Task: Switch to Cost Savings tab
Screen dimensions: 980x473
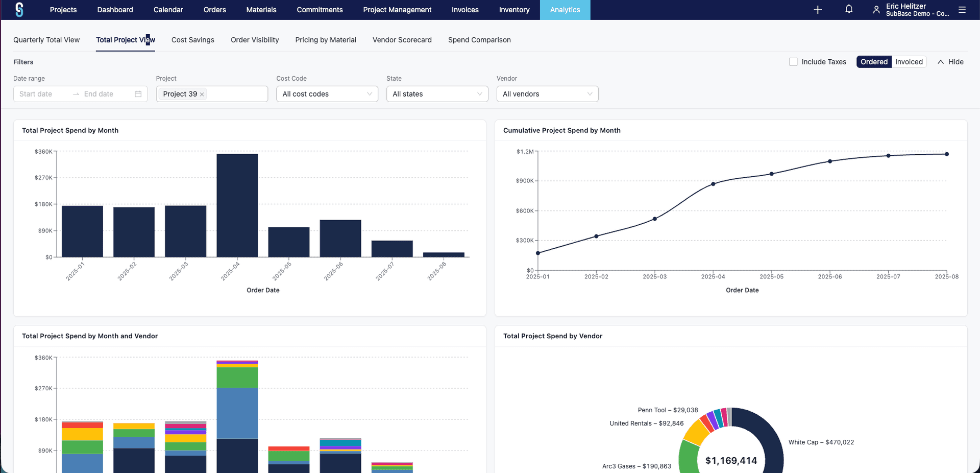Action: (x=193, y=40)
